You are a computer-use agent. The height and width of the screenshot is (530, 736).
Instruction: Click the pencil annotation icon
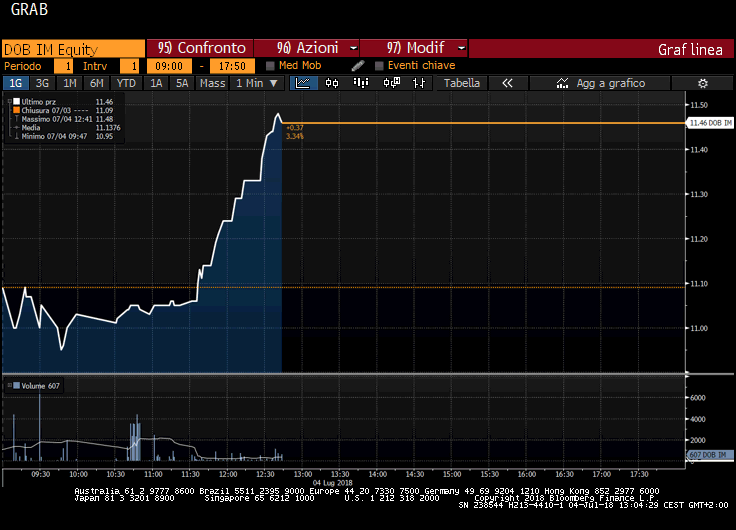358,66
